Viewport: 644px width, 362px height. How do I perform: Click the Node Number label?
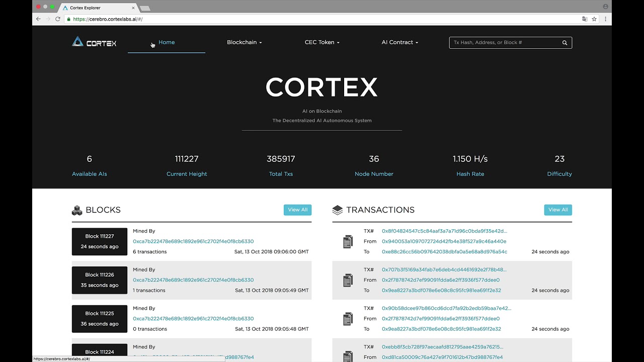coord(374,174)
